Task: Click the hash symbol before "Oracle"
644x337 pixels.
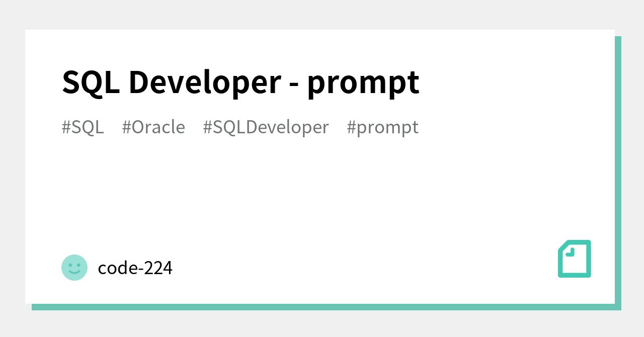Action: pos(126,127)
